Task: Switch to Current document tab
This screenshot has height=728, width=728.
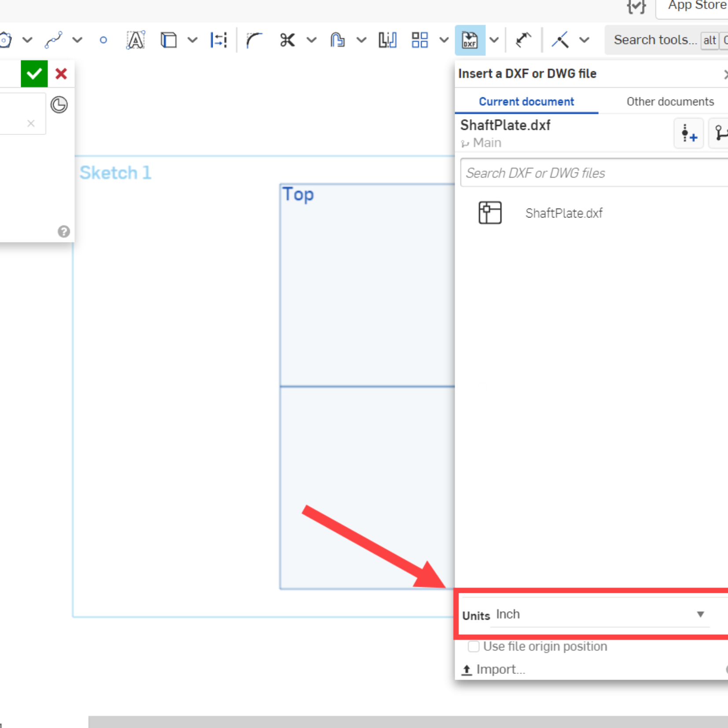Action: [526, 102]
